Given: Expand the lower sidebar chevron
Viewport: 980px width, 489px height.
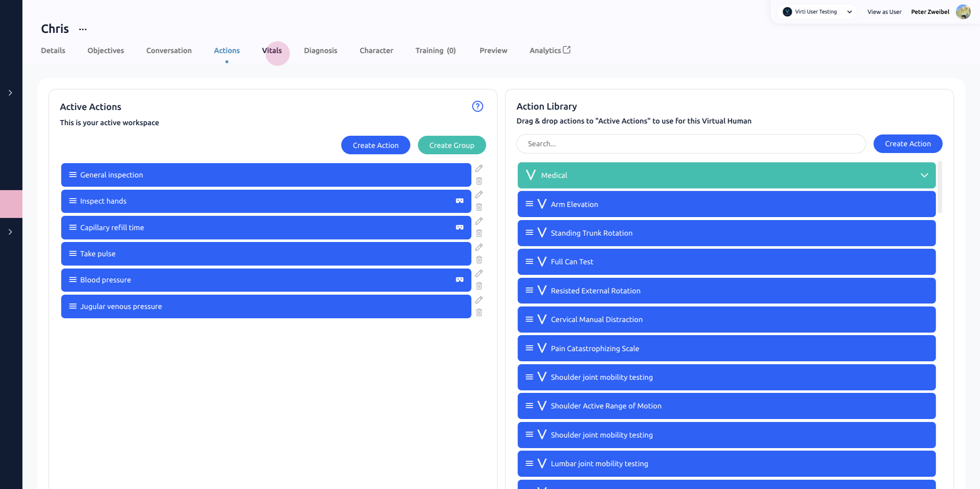Looking at the screenshot, I should tap(11, 232).
